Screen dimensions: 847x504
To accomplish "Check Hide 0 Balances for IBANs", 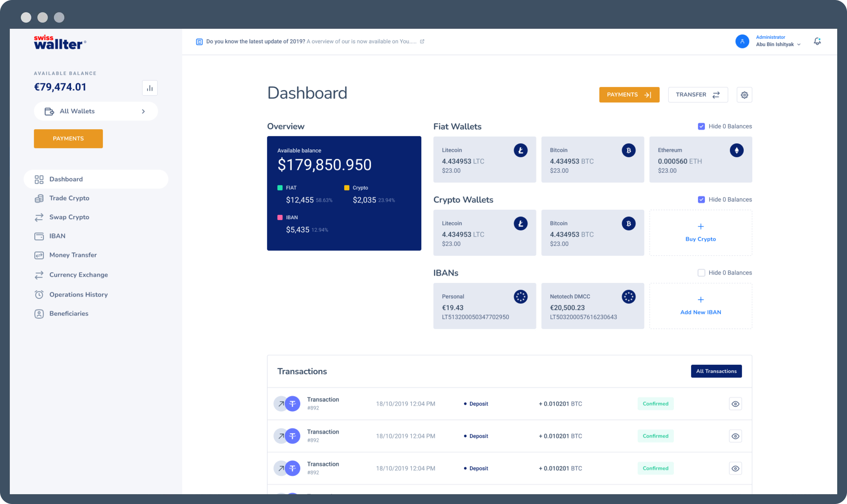I will pos(701,273).
